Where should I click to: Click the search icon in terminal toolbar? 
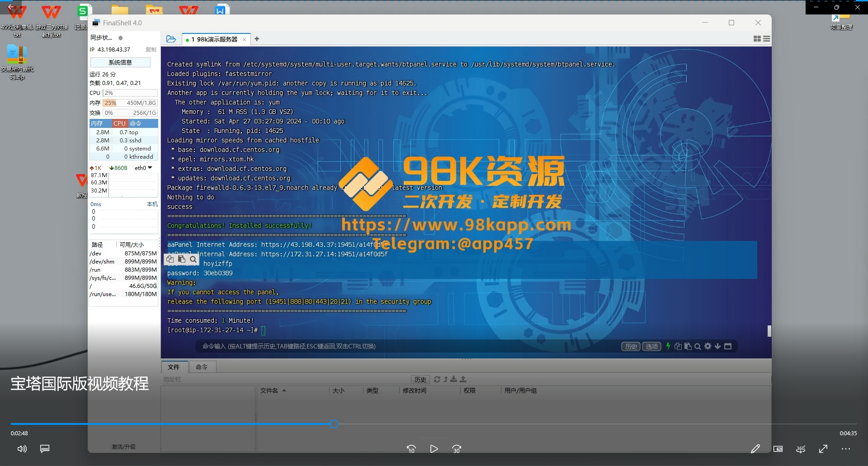(698, 346)
